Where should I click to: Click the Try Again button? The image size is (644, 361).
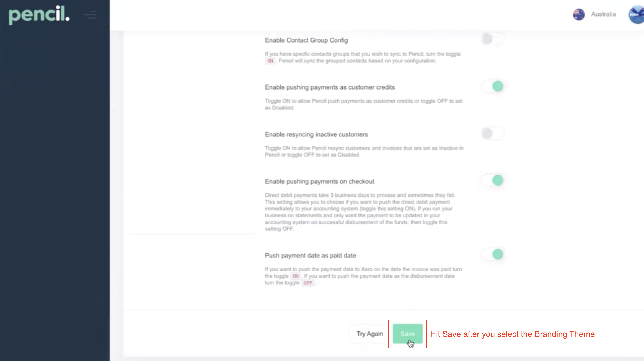(370, 334)
